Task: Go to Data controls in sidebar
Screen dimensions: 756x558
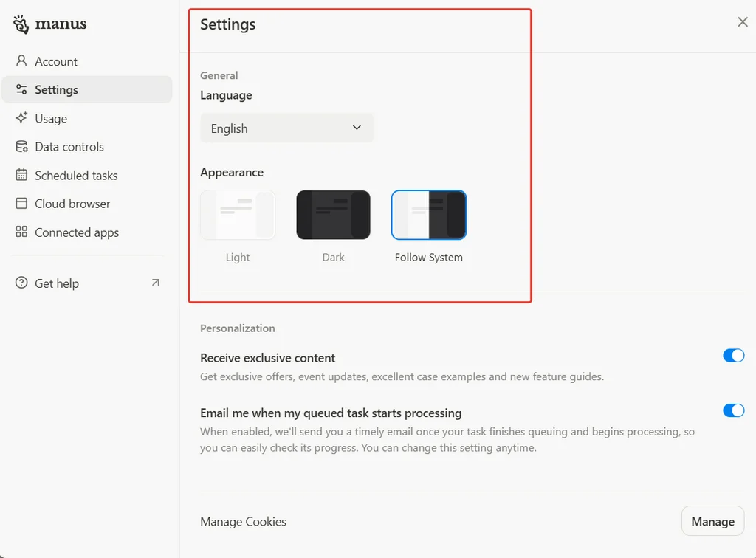Action: (x=69, y=147)
